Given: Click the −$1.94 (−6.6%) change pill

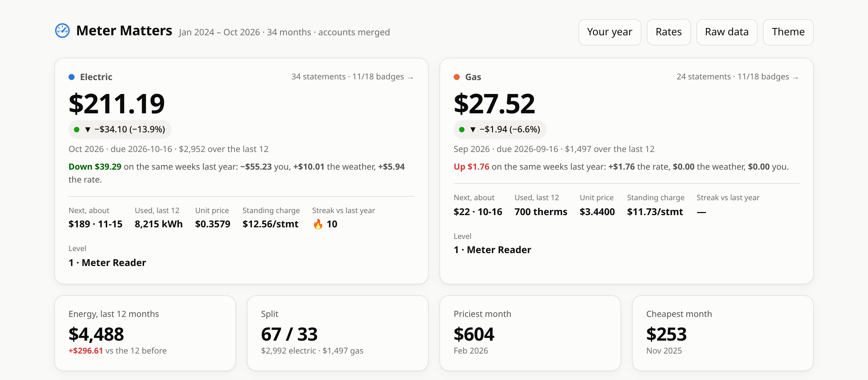Looking at the screenshot, I should 500,129.
